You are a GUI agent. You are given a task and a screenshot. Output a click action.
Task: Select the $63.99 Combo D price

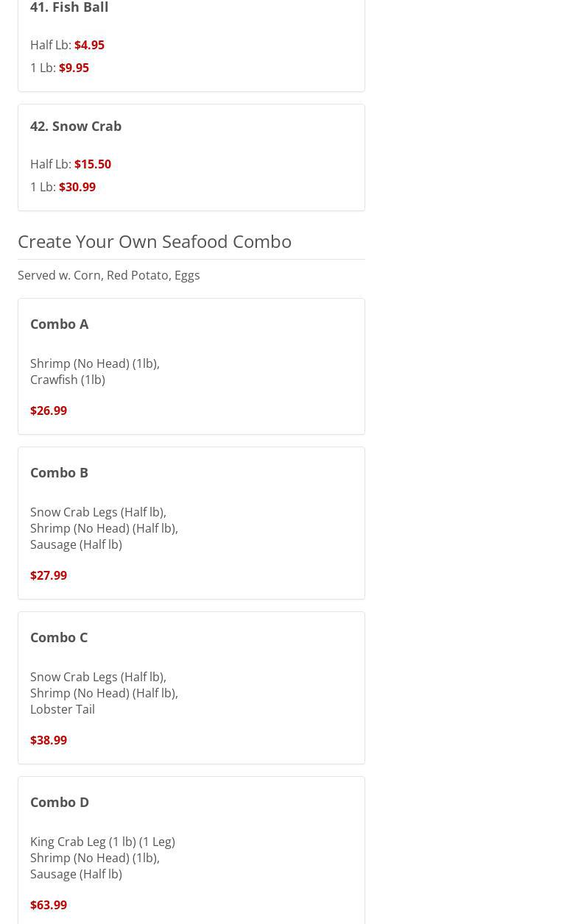click(x=49, y=905)
